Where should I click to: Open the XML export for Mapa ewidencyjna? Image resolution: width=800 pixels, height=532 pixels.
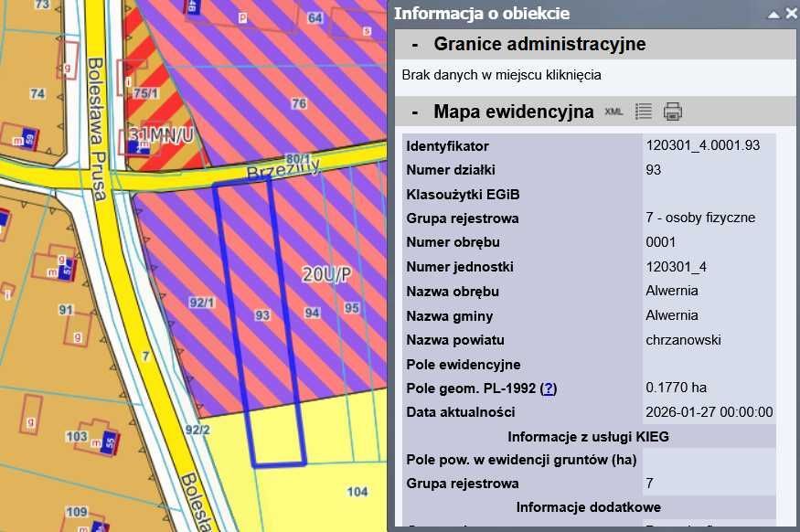[x=614, y=112]
